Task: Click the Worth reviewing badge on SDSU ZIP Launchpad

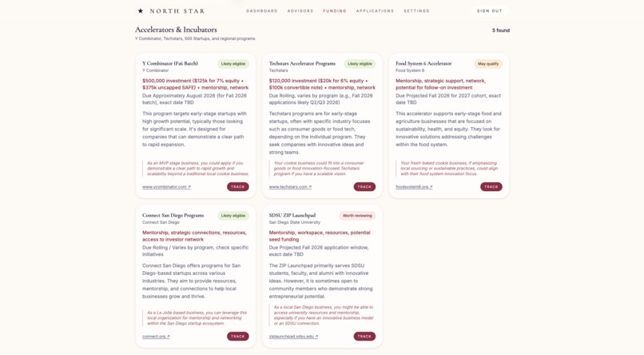Action: coord(357,216)
